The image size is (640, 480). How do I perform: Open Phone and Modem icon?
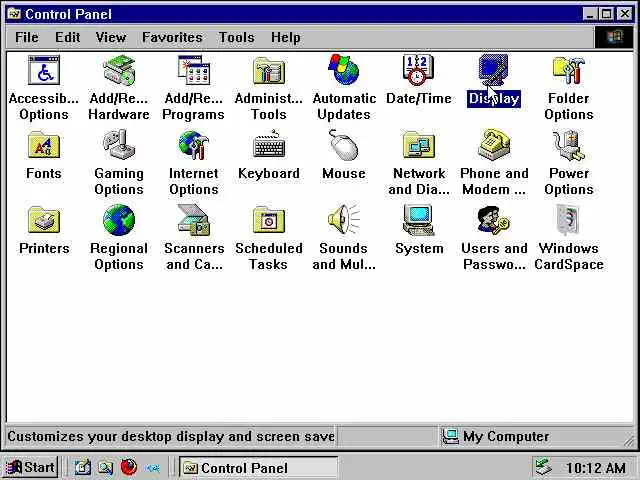[494, 144]
